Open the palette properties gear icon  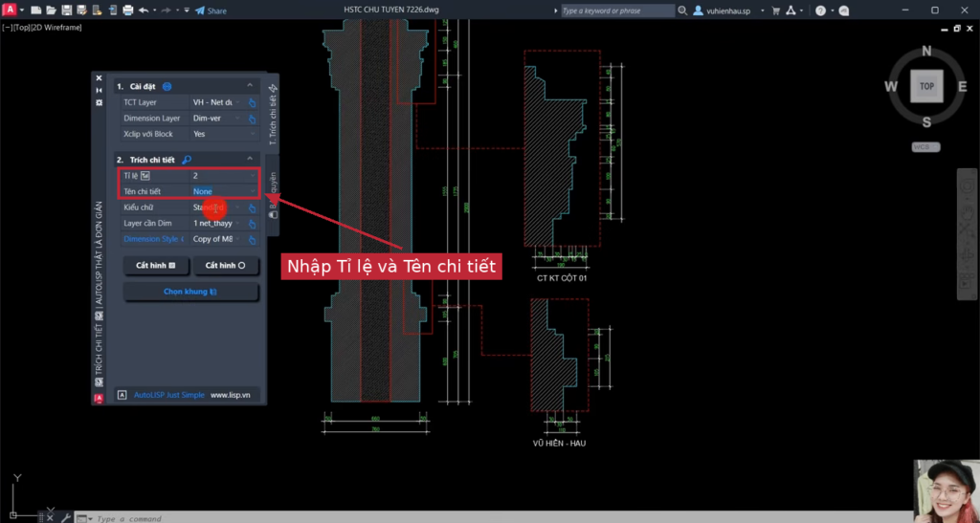click(x=99, y=102)
